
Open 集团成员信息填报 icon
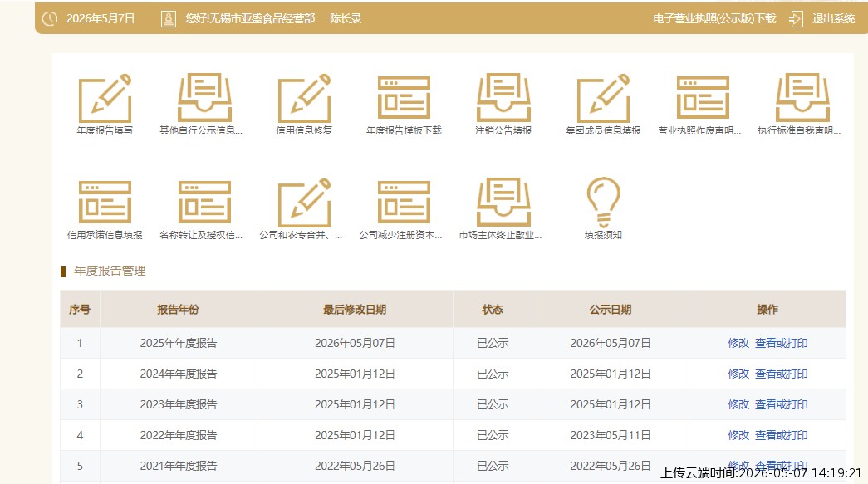point(603,98)
